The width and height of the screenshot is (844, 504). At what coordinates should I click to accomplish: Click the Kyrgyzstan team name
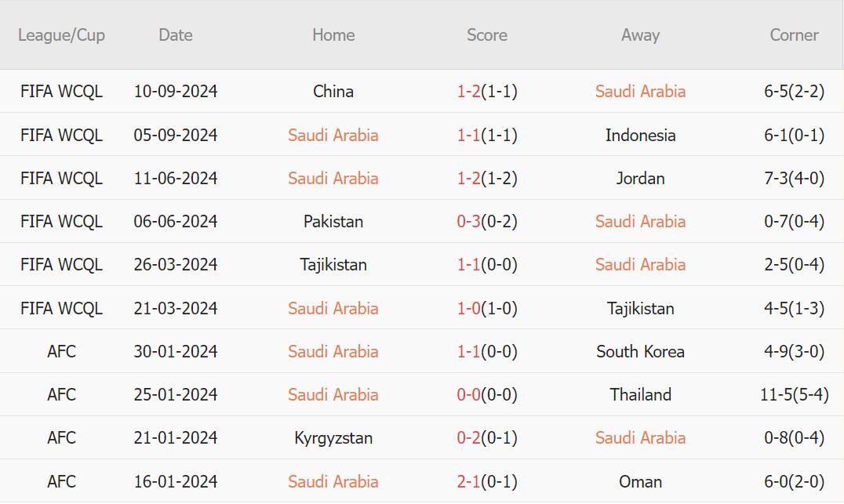(x=333, y=438)
